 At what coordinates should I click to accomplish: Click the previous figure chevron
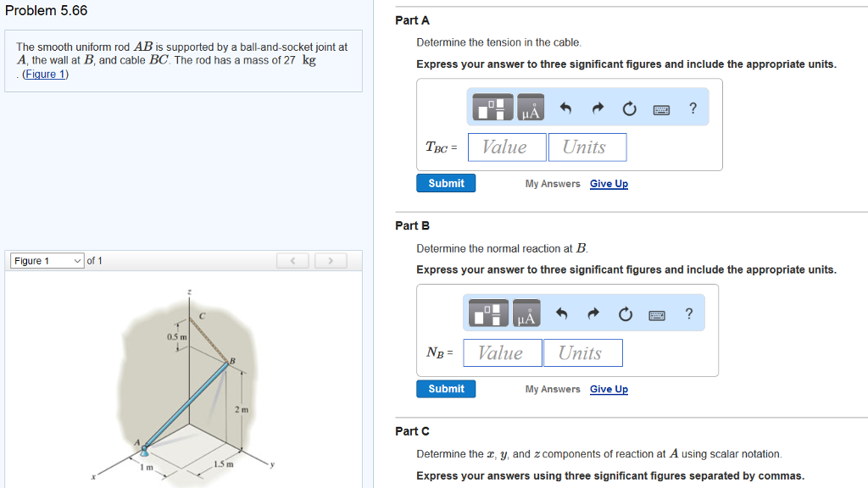coord(292,260)
